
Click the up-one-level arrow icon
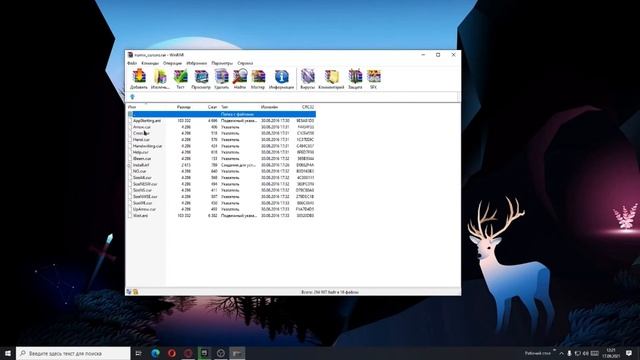(132, 97)
